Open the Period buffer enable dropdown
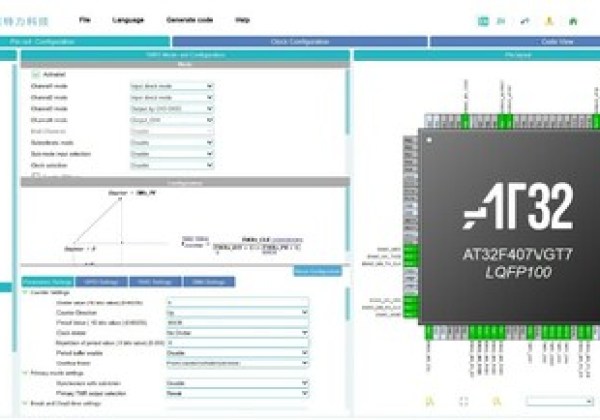The height and width of the screenshot is (420, 600). click(237, 352)
